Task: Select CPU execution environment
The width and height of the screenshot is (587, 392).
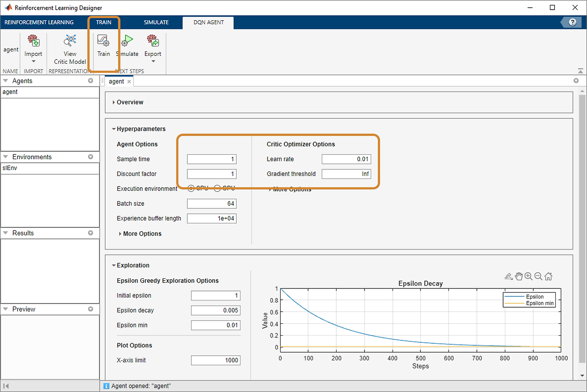Action: coord(191,188)
